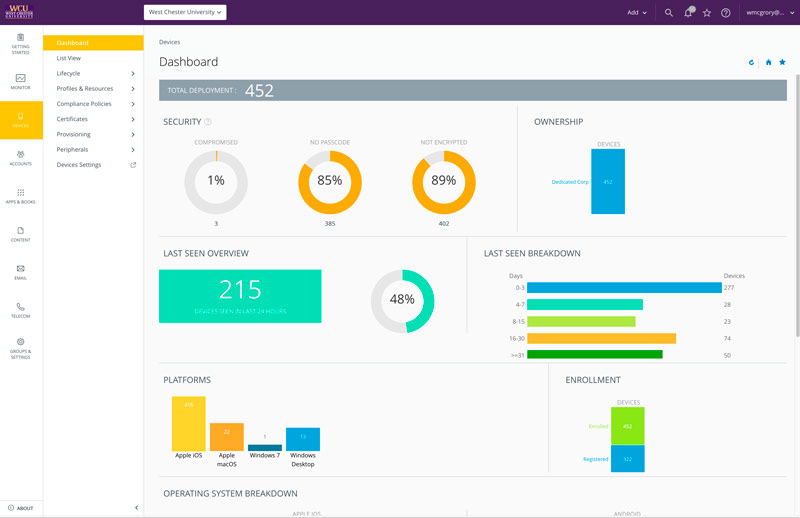Click the Dedicated Corp. ownership link
800x518 pixels.
[568, 182]
